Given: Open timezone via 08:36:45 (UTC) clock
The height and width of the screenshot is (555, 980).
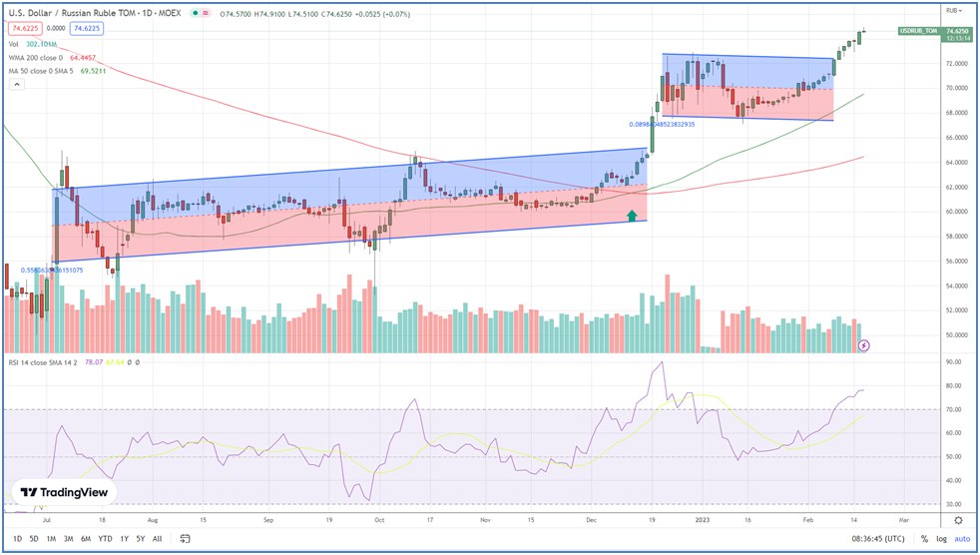Looking at the screenshot, I should (877, 539).
